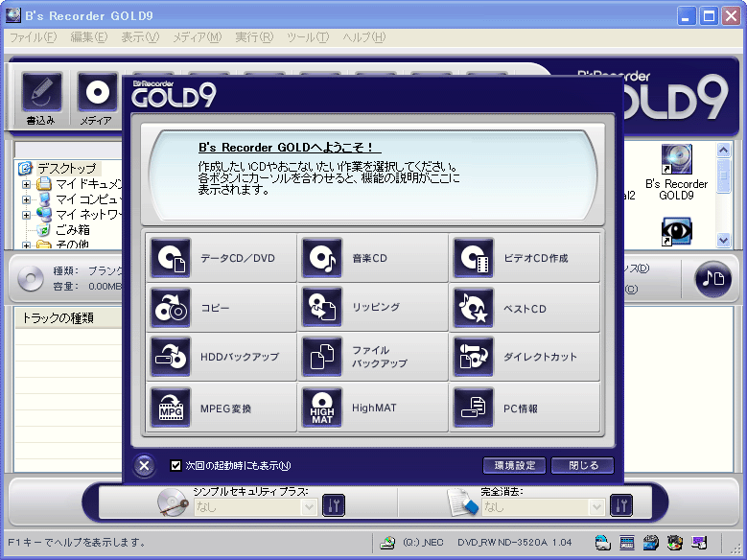Viewport: 747px width, 560px height.
Task: Open the MPEG変換 conversion tool
Action: pyautogui.click(x=222, y=408)
